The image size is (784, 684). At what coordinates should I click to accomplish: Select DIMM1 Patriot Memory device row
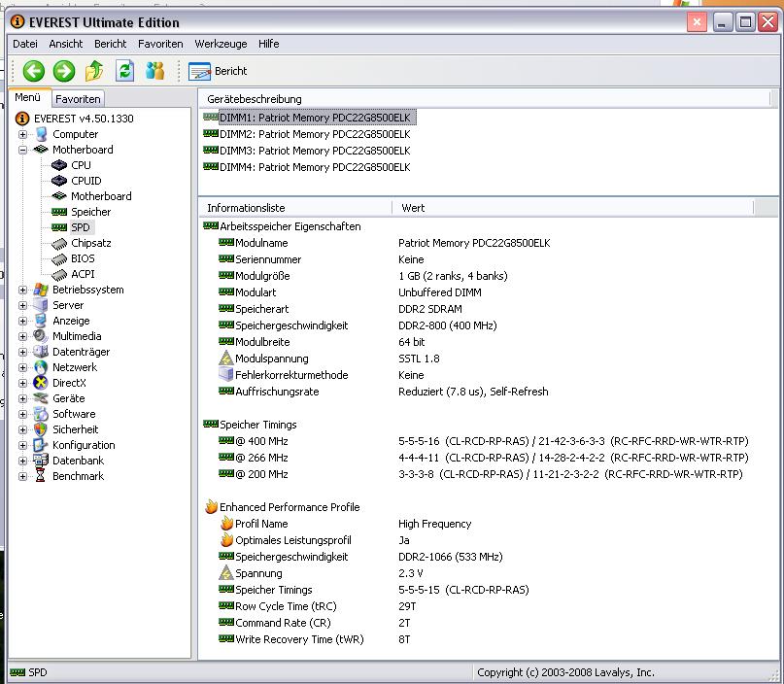point(310,118)
